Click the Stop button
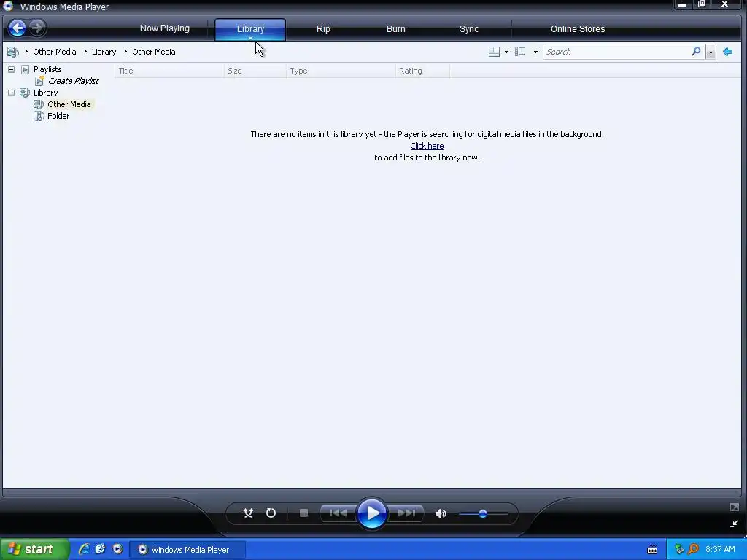 [x=303, y=513]
